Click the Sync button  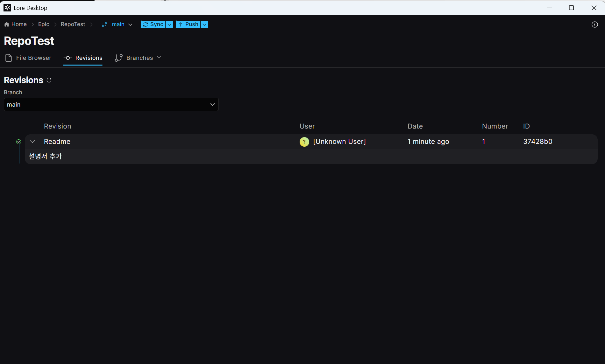tap(153, 24)
